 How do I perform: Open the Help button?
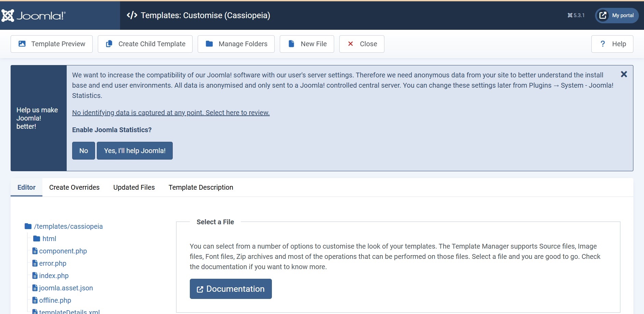click(x=612, y=44)
